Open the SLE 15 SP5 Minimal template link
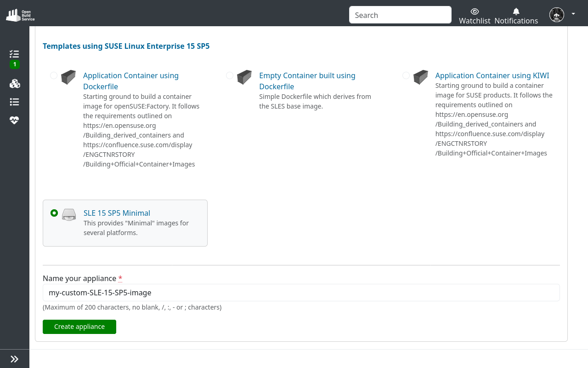 [x=117, y=213]
